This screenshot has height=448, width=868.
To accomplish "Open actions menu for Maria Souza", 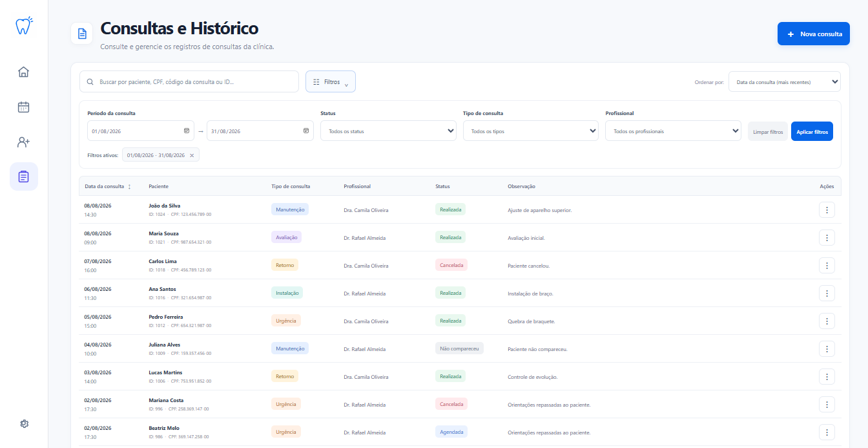I will click(x=827, y=238).
